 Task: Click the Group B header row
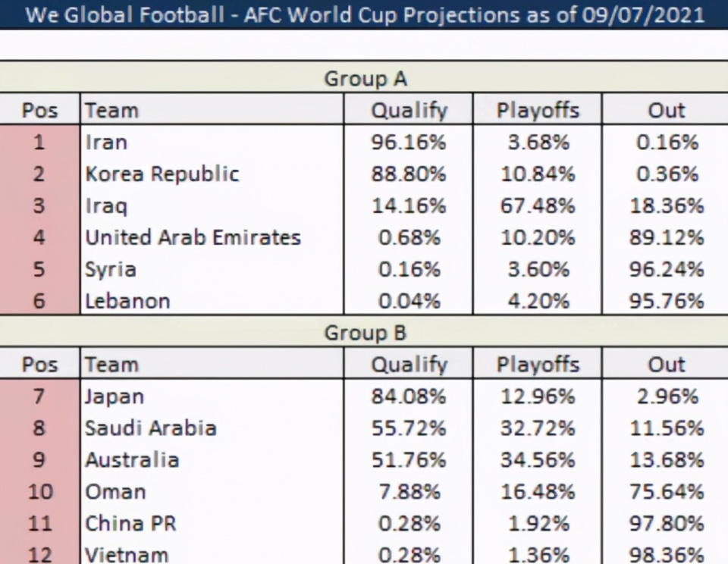tap(366, 332)
